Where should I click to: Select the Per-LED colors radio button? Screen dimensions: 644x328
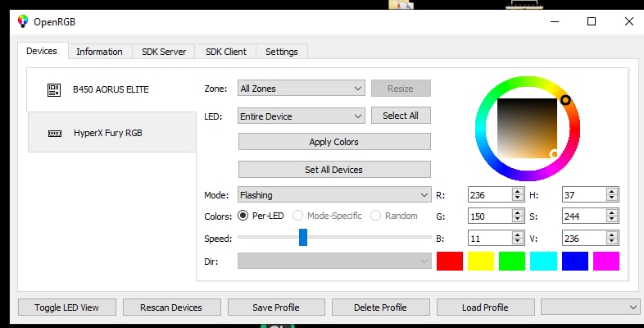pos(243,216)
